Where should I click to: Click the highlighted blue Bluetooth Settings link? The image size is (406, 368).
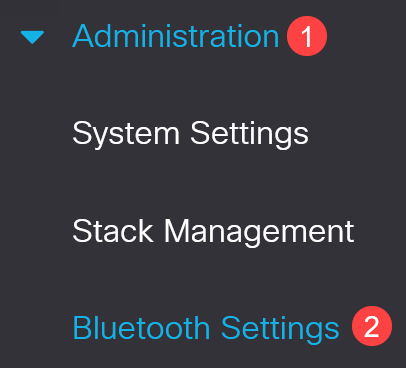pyautogui.click(x=206, y=328)
